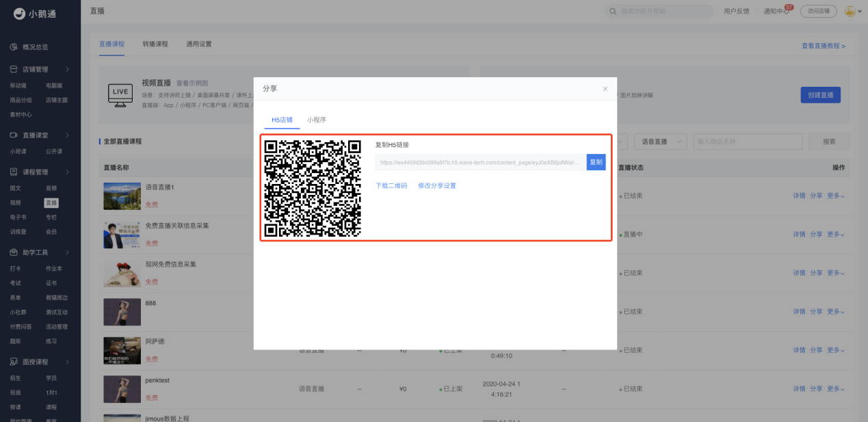Click 分享 for the 免费直播关联信息采集 row

816,234
